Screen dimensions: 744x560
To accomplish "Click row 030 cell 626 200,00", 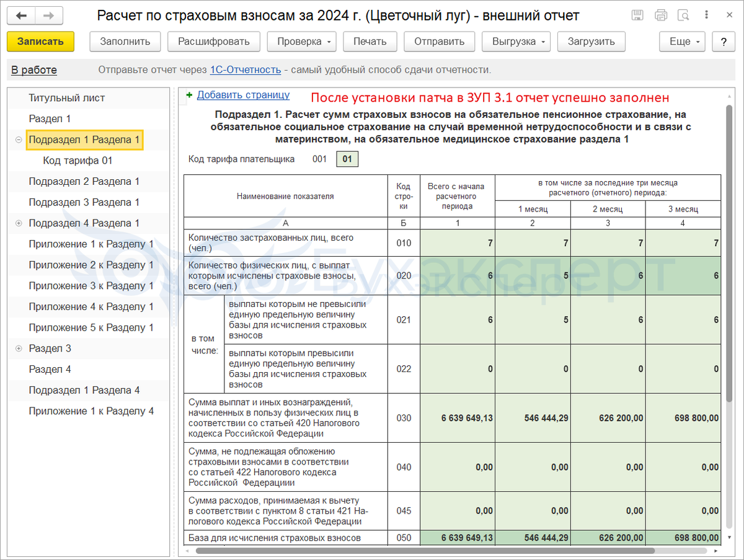I will pos(608,417).
